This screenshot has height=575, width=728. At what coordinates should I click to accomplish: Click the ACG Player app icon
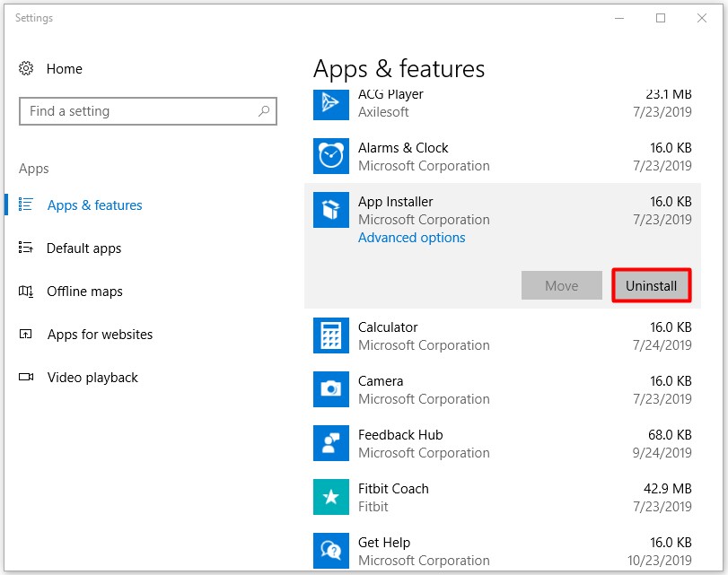coord(331,104)
